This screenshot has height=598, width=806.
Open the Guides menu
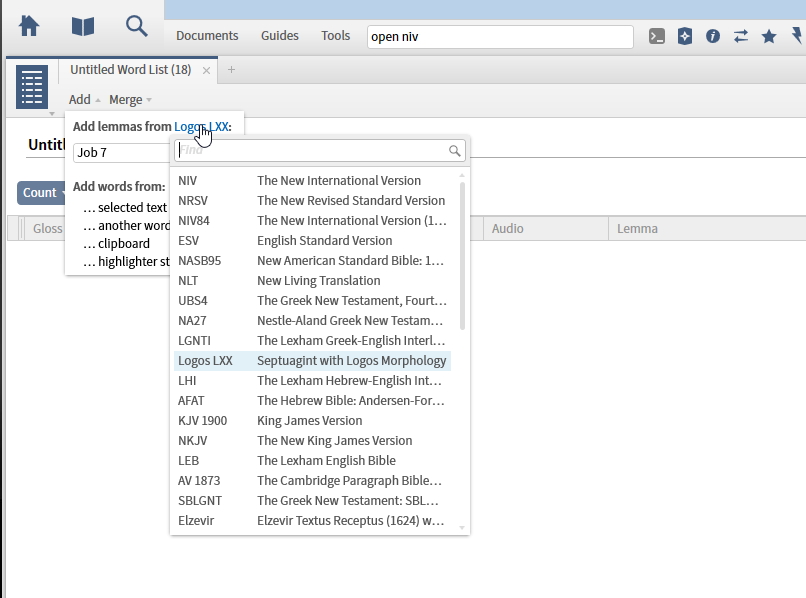[280, 35]
